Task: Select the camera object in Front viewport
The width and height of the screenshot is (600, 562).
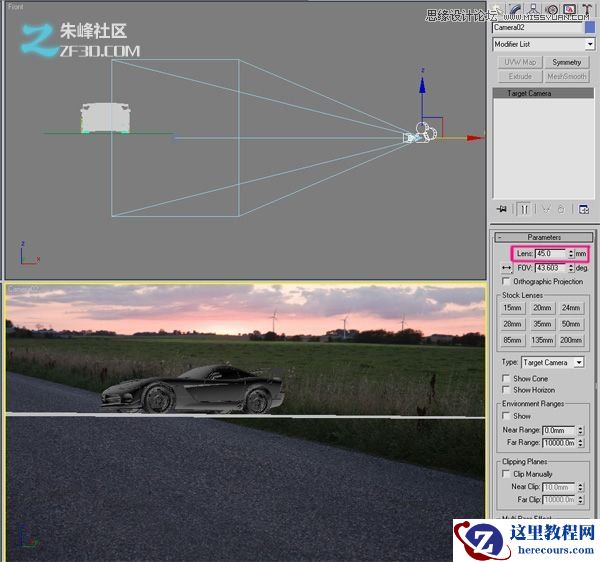Action: (x=421, y=135)
